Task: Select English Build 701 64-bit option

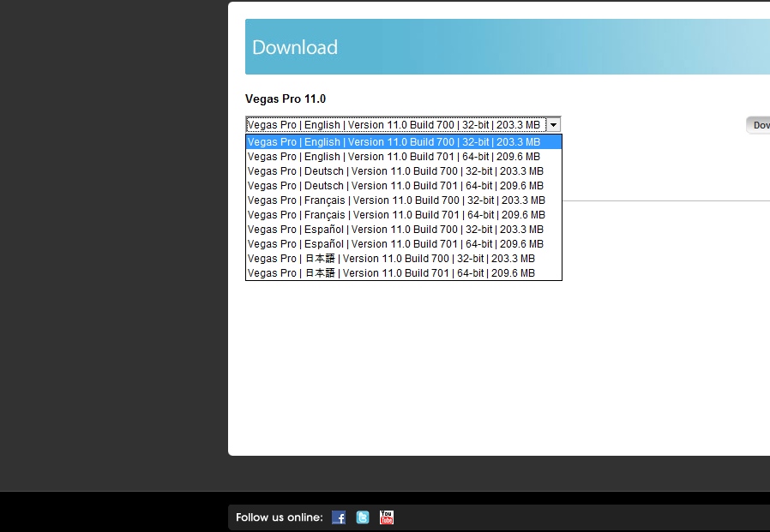Action: click(404, 157)
